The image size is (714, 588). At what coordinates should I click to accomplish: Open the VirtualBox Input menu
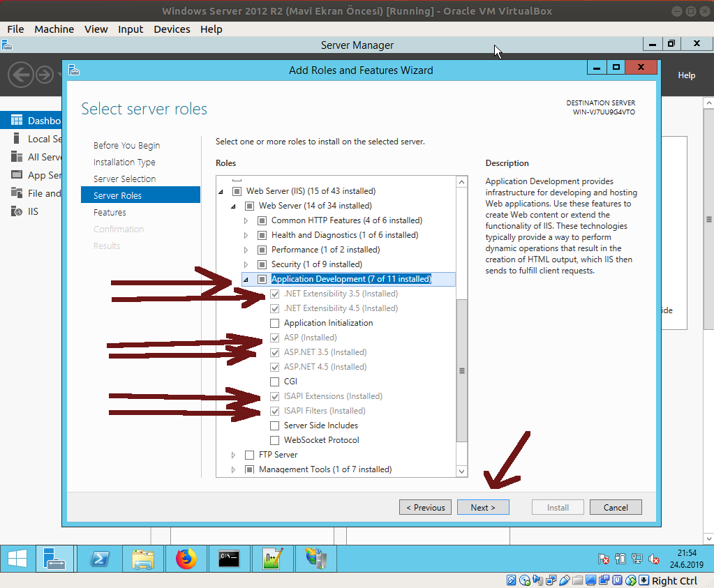[131, 29]
